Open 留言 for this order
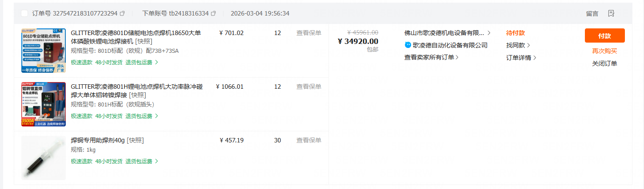The height and width of the screenshot is (189, 644). point(592,13)
